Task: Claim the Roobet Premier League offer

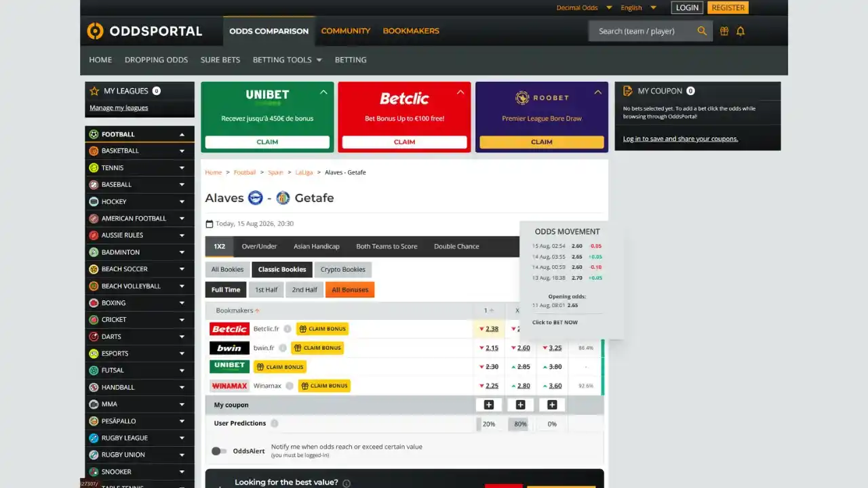Action: (x=542, y=142)
